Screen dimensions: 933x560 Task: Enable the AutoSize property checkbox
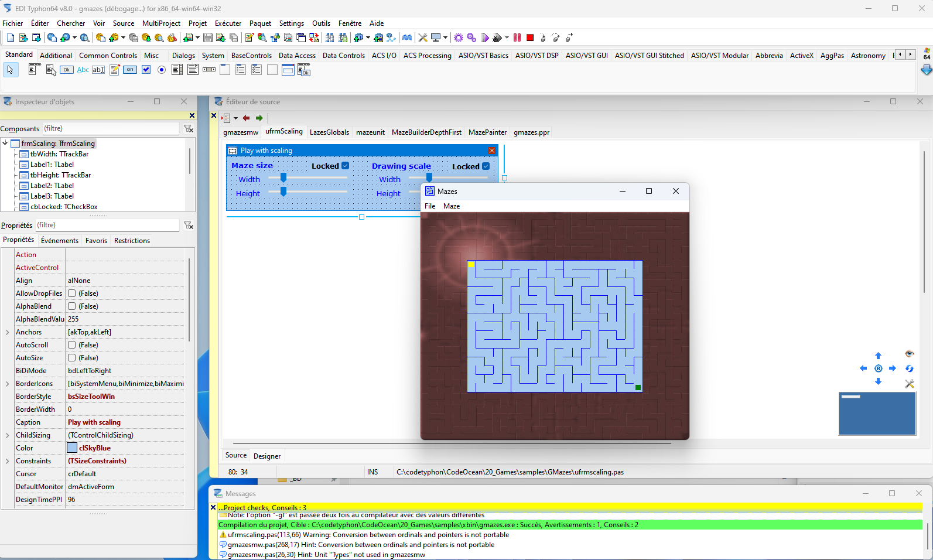point(72,358)
